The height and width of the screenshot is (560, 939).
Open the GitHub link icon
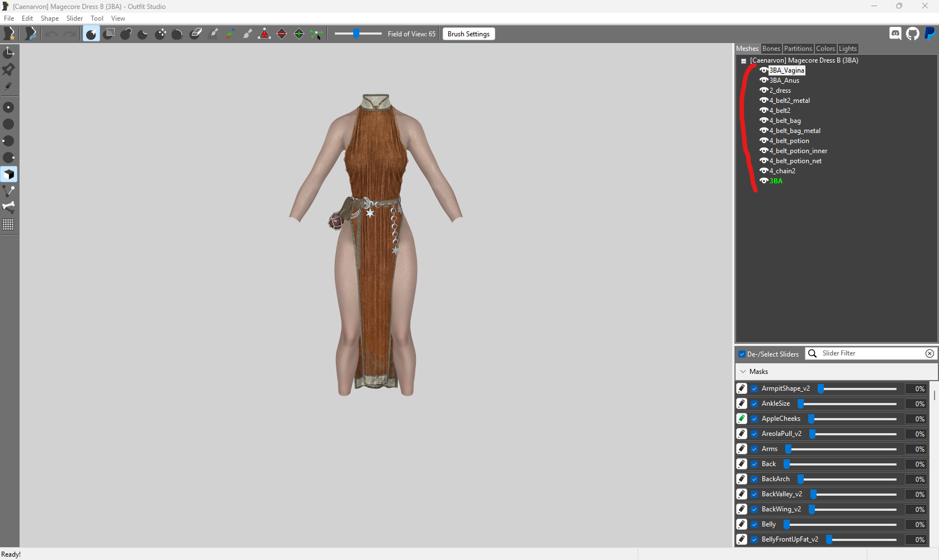(913, 34)
